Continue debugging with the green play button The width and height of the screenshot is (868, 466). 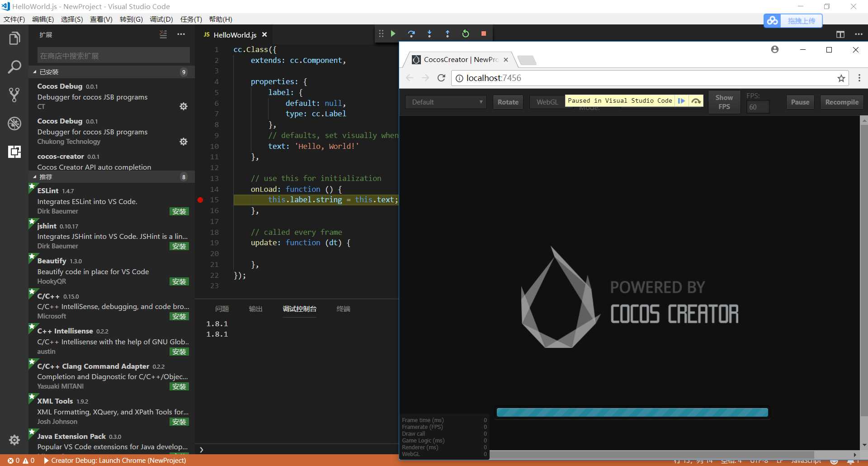coord(393,33)
